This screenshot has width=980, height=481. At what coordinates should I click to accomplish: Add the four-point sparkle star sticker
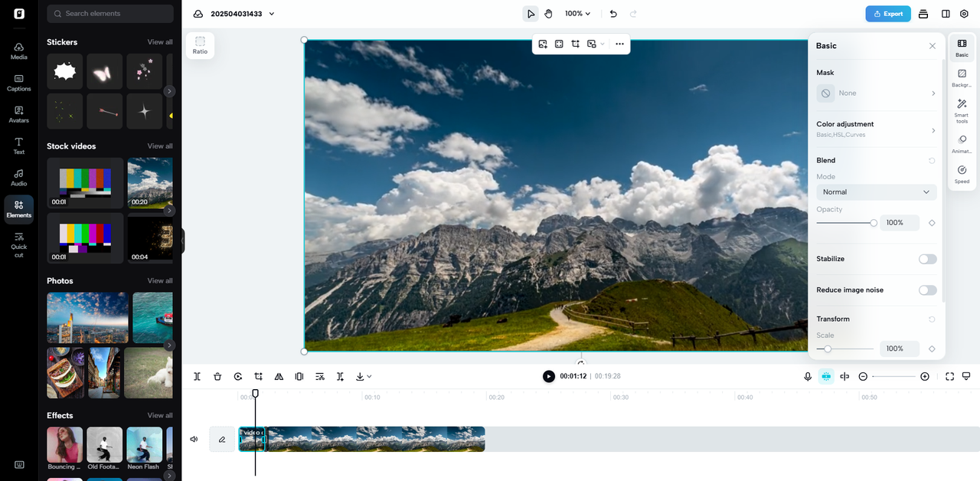click(x=145, y=111)
